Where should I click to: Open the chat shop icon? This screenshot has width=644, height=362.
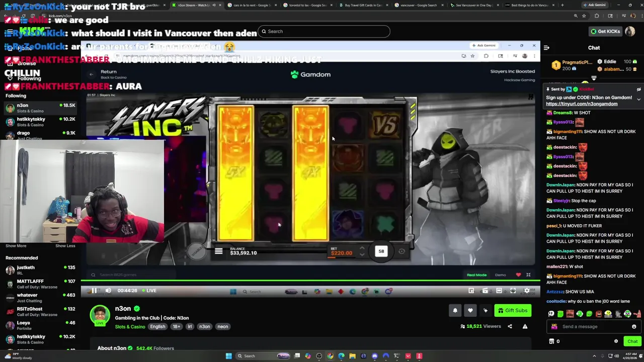[x=551, y=341]
